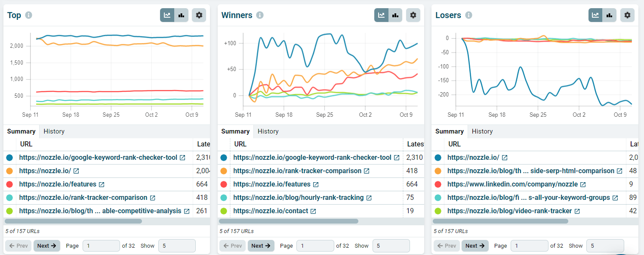
Task: Click Next page button in Top panel
Action: click(x=47, y=246)
